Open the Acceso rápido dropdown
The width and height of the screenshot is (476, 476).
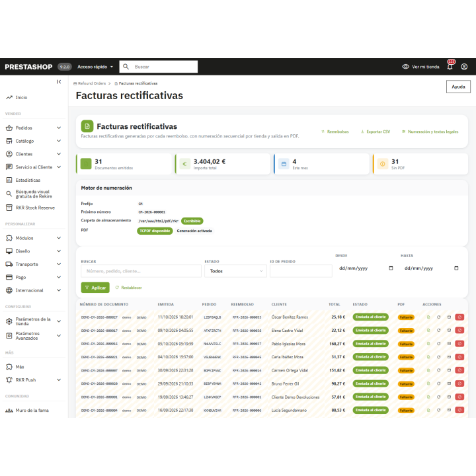(x=95, y=67)
